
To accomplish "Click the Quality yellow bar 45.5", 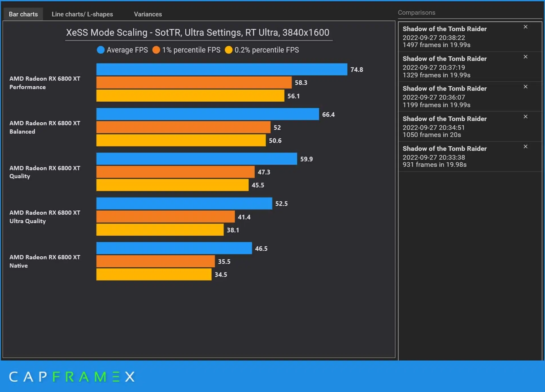I will click(172, 185).
